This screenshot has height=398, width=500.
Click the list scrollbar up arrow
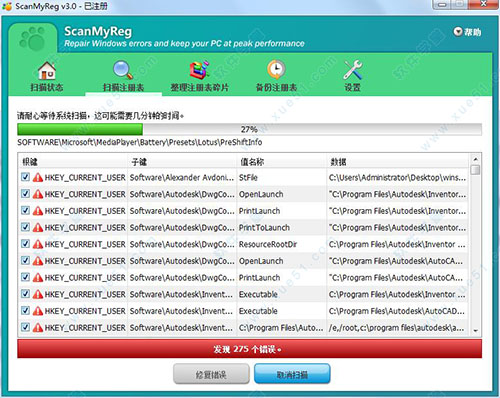[x=476, y=159]
